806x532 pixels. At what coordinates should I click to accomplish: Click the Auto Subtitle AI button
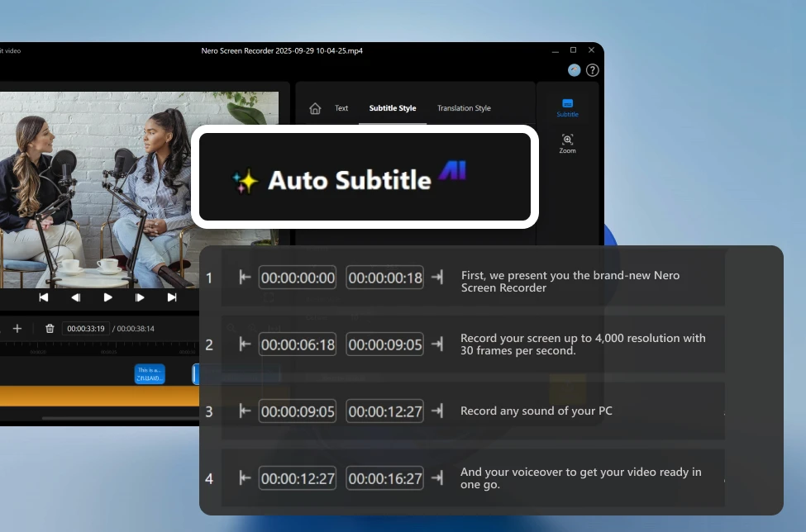click(365, 177)
